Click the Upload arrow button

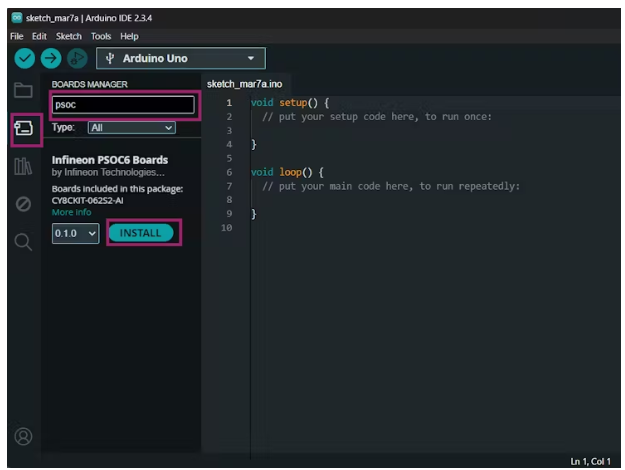[x=51, y=59]
